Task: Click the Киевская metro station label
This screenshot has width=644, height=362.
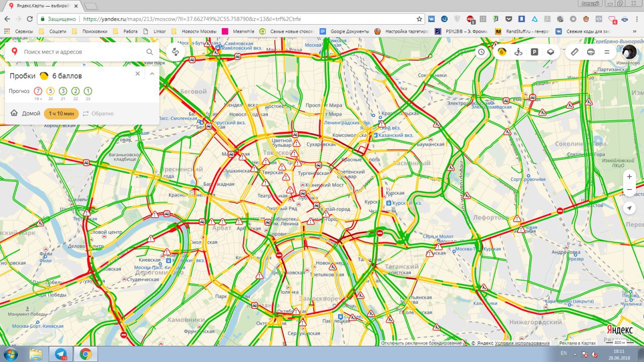Action: [x=149, y=260]
